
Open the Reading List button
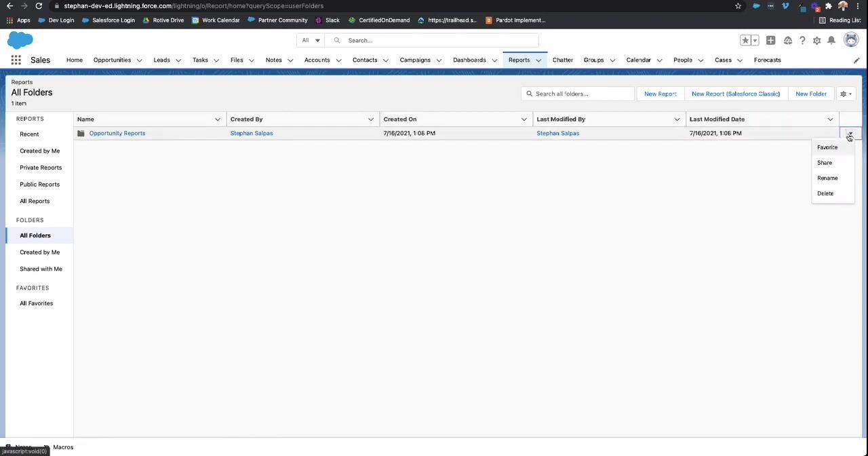pos(840,20)
